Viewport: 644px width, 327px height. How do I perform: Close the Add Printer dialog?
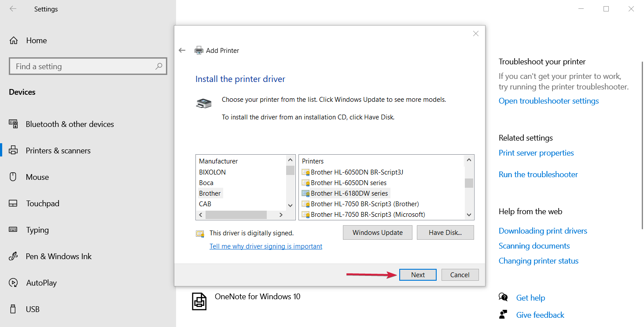[x=476, y=33]
